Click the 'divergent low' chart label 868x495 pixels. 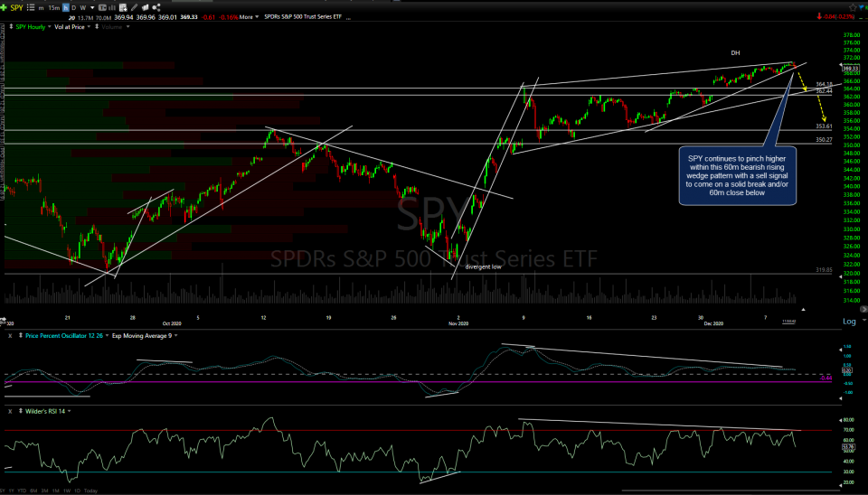(x=483, y=267)
